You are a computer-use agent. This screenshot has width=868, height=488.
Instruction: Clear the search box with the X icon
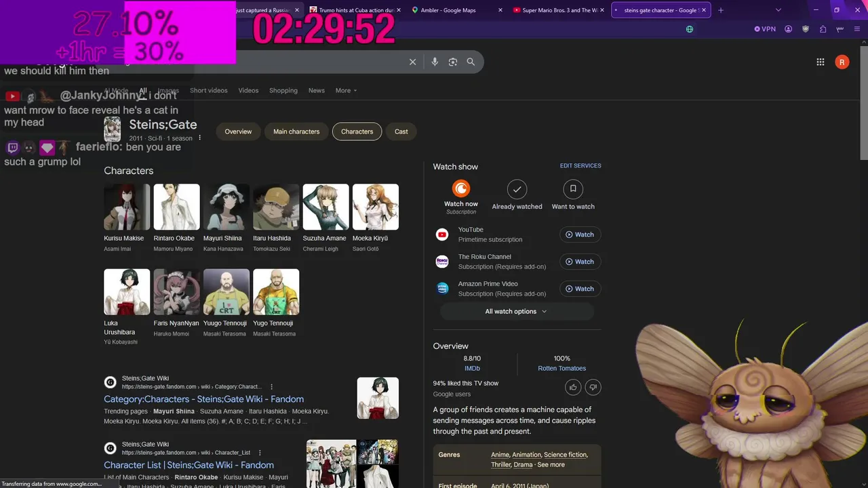412,62
